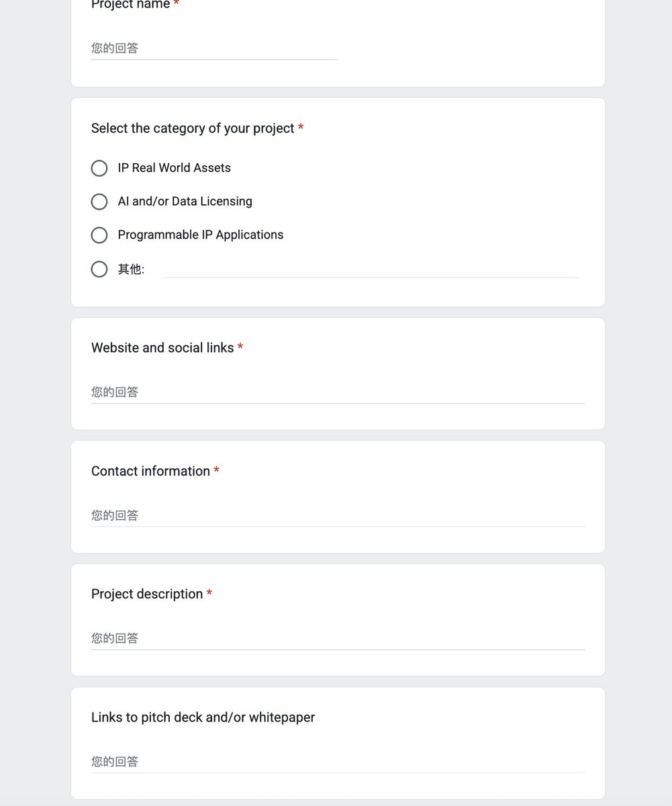Click the pitch deck and whitepaper links field
The width and height of the screenshot is (672, 806).
[x=338, y=762]
